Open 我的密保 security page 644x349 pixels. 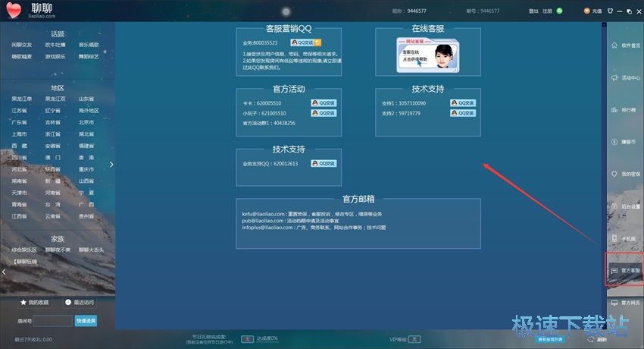click(x=626, y=174)
